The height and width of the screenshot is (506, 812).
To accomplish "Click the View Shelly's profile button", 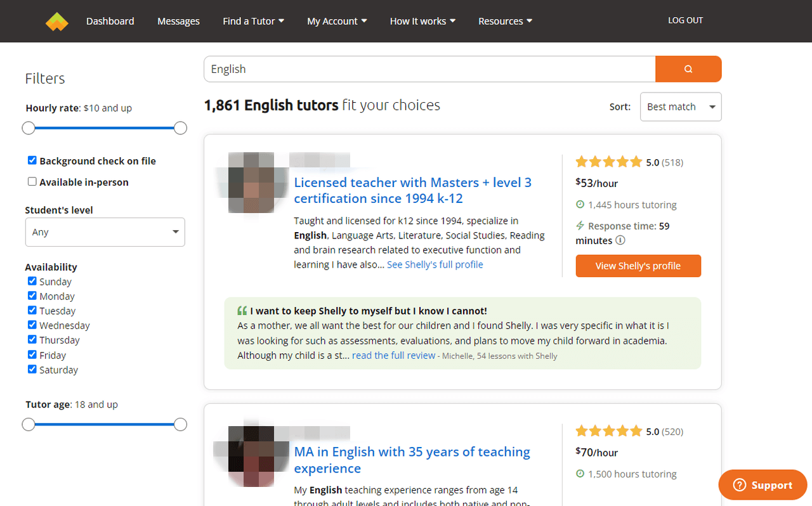I will coord(638,266).
